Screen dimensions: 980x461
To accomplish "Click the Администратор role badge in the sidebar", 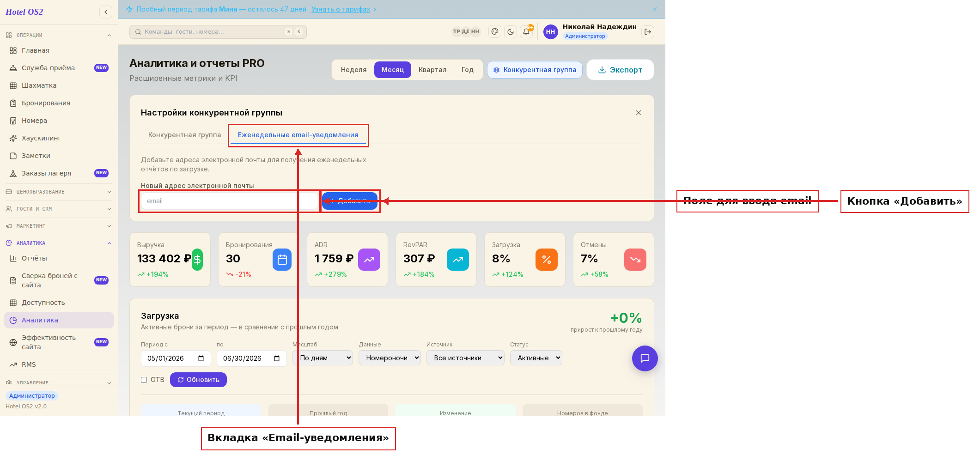I will click(32, 396).
